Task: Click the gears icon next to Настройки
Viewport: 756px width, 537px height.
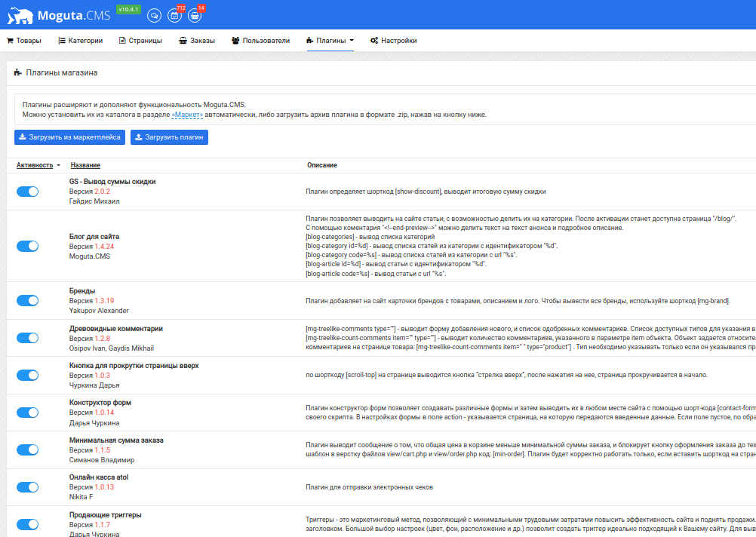Action: click(x=374, y=41)
